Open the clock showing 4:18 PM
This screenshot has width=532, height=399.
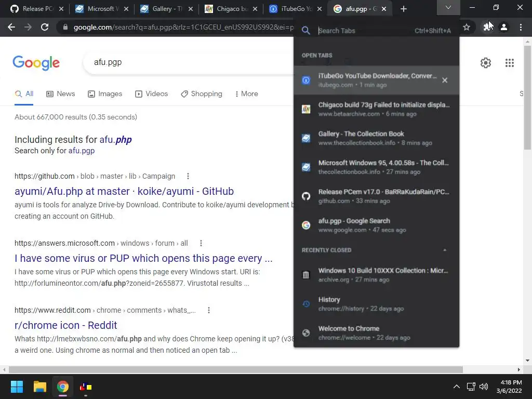[509, 387]
